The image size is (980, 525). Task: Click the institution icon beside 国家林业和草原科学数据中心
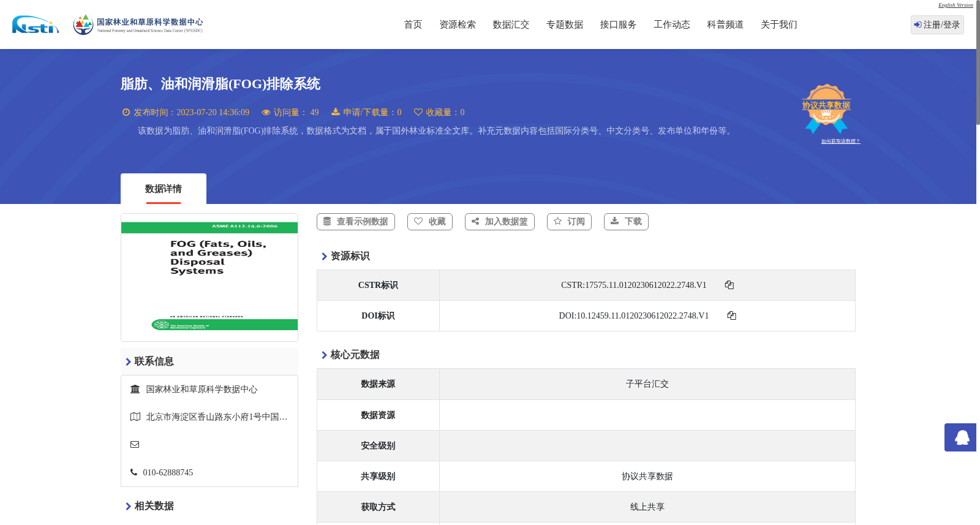coord(135,389)
